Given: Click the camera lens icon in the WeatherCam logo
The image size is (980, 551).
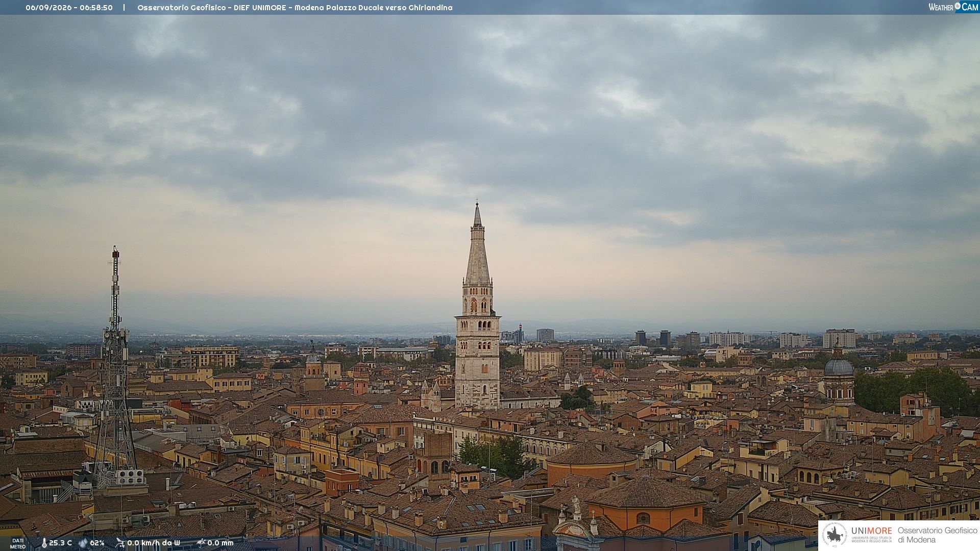Looking at the screenshot, I should (958, 6).
